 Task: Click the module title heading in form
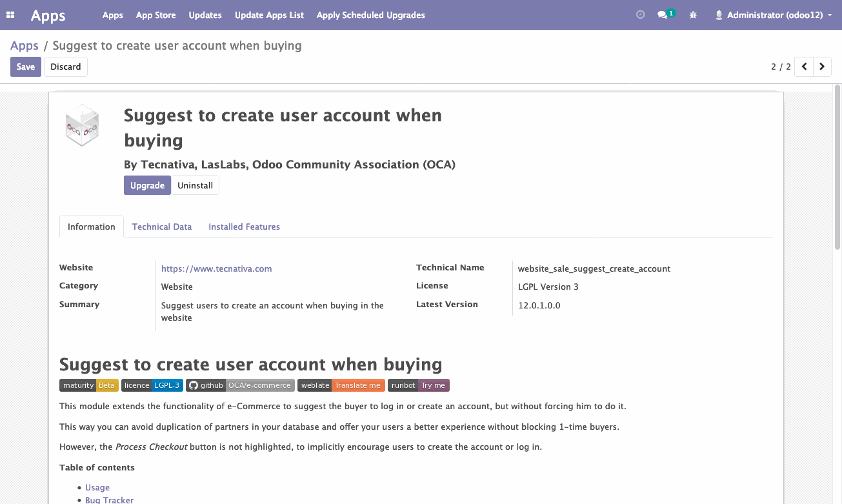point(283,128)
